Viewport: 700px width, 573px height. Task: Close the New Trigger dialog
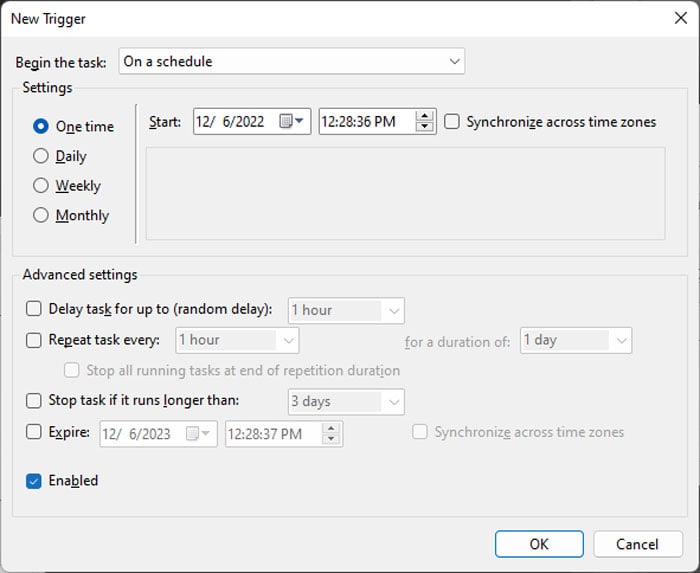tap(680, 18)
